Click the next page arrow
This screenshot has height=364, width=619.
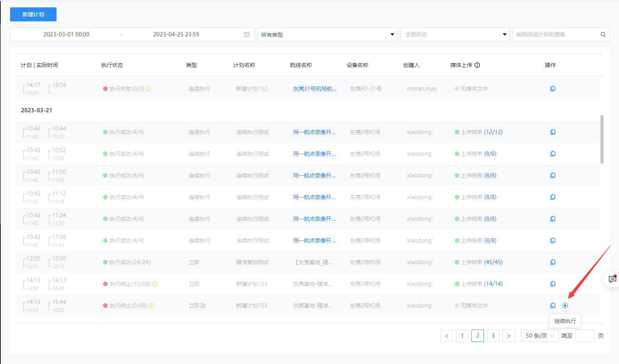click(509, 336)
